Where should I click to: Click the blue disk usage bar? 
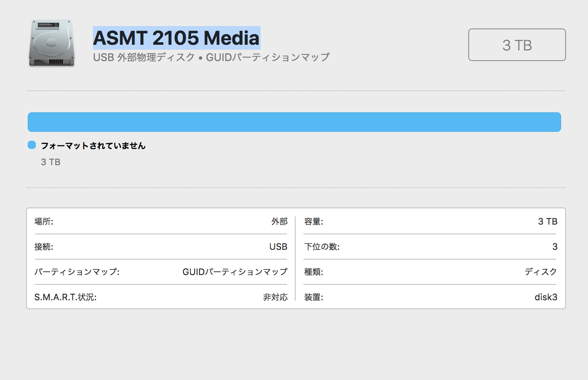pos(294,122)
